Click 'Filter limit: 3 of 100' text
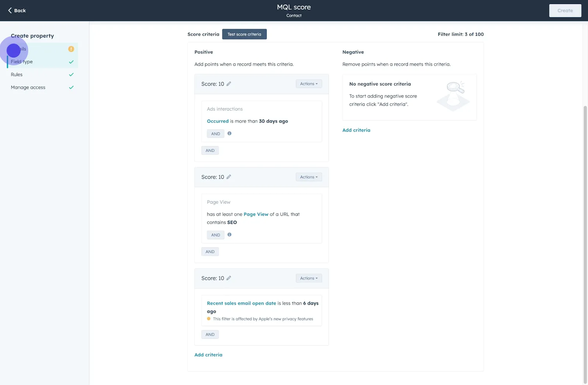This screenshot has width=588, height=385. [460, 34]
